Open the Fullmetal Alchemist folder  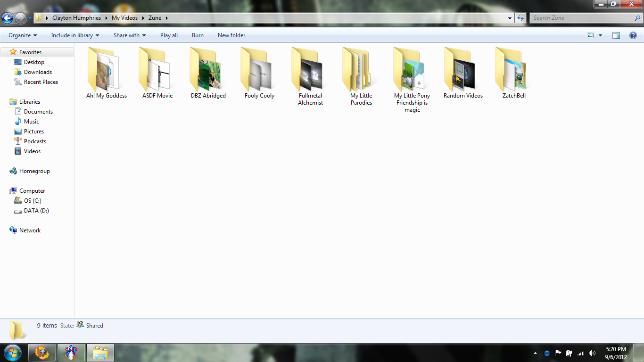click(310, 76)
